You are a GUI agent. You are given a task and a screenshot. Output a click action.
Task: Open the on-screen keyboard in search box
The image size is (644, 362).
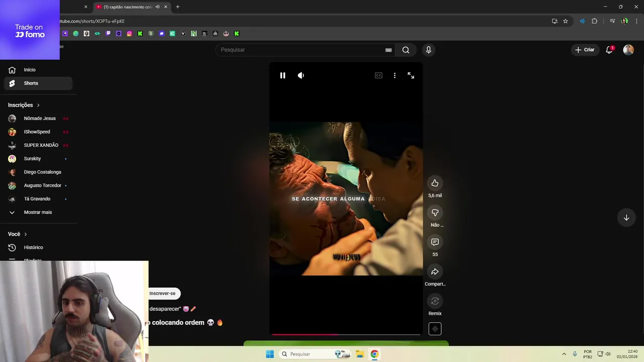point(388,50)
